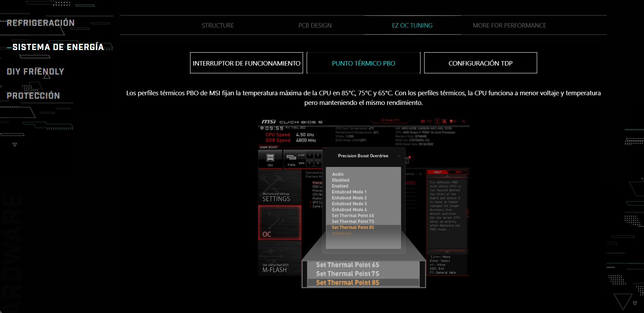Click the GAME BOOST label
The width and height of the screenshot is (644, 313).
(x=268, y=147)
